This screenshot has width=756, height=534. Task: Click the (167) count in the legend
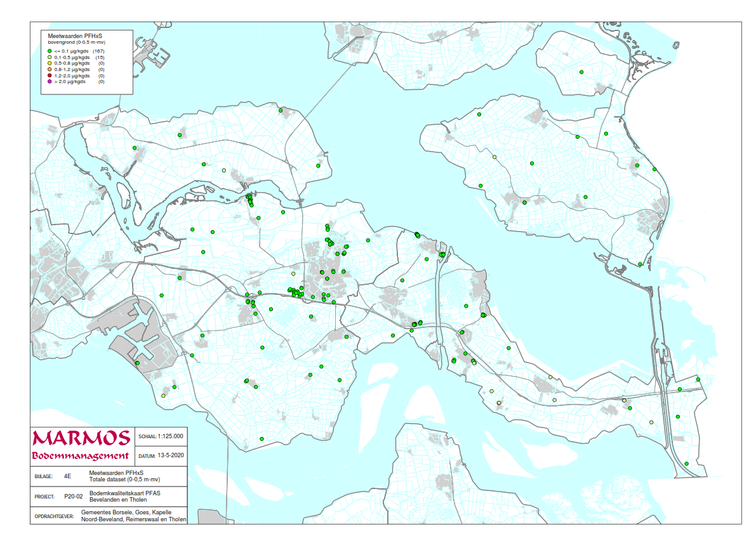pos(98,50)
